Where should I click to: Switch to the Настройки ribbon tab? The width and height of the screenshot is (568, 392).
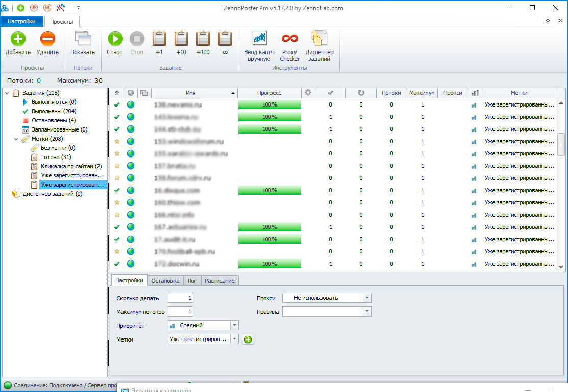pyautogui.click(x=21, y=21)
